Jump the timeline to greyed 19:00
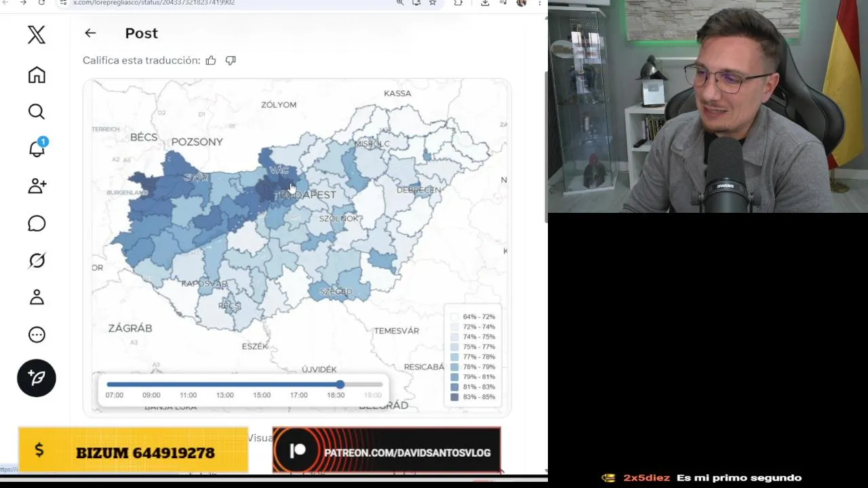 tap(372, 395)
